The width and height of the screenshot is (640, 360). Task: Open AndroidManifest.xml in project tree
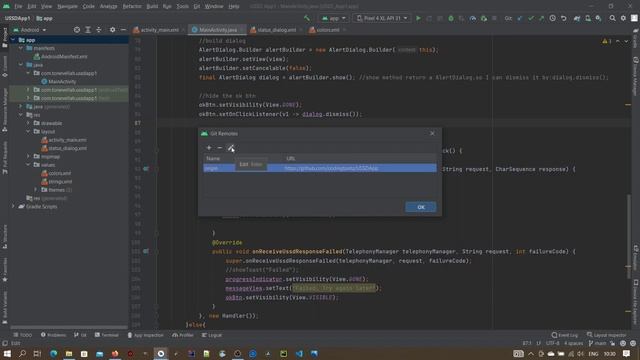point(64,57)
